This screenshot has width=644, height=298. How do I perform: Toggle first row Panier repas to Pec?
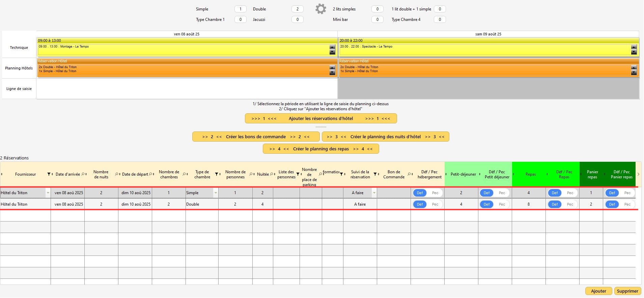click(627, 193)
